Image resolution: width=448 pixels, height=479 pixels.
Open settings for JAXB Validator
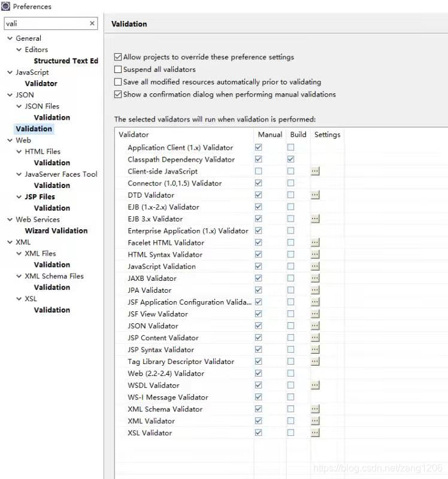point(315,278)
